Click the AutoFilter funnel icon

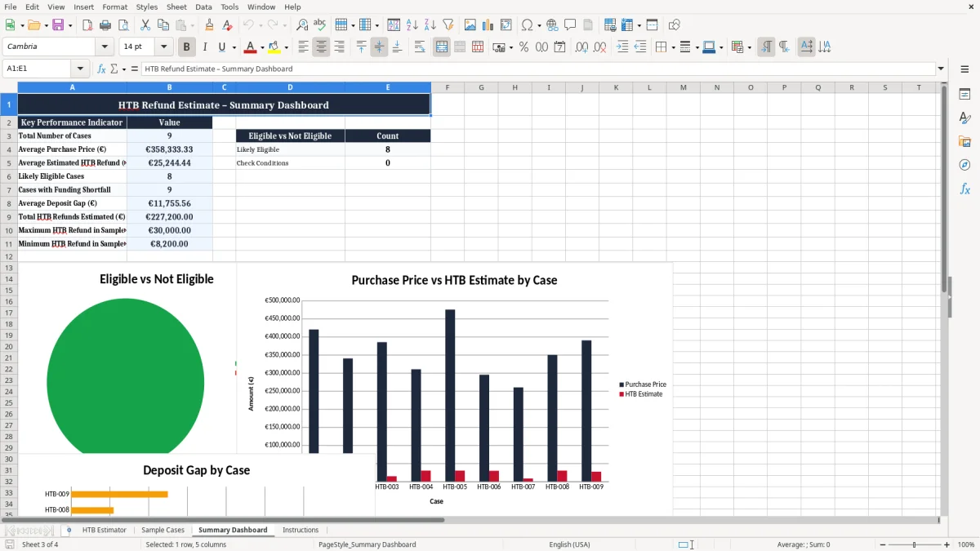(448, 25)
